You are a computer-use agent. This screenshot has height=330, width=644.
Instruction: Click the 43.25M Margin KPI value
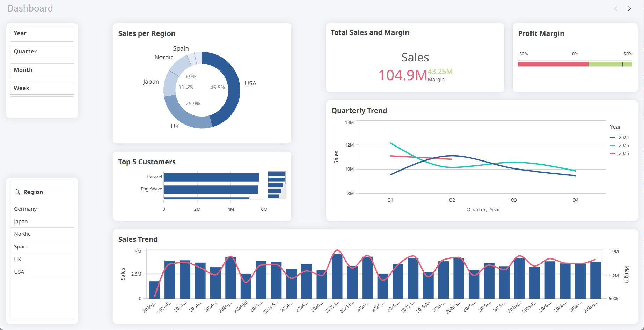pos(440,72)
